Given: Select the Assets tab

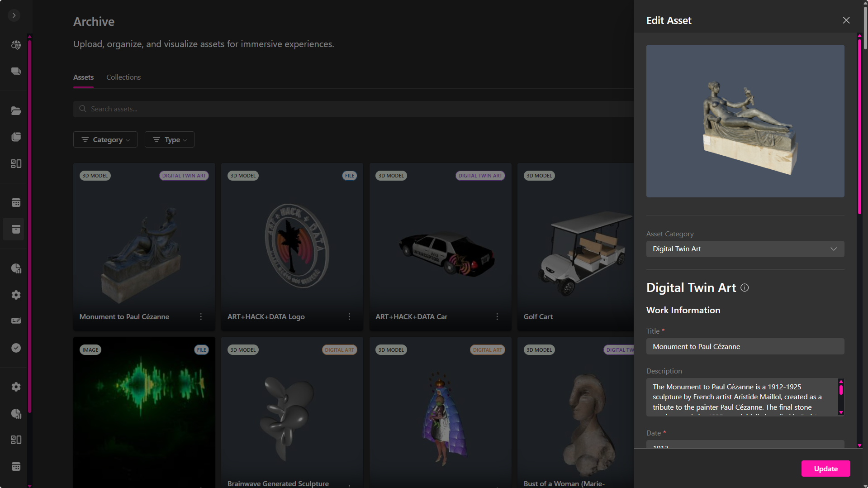Looking at the screenshot, I should point(83,77).
